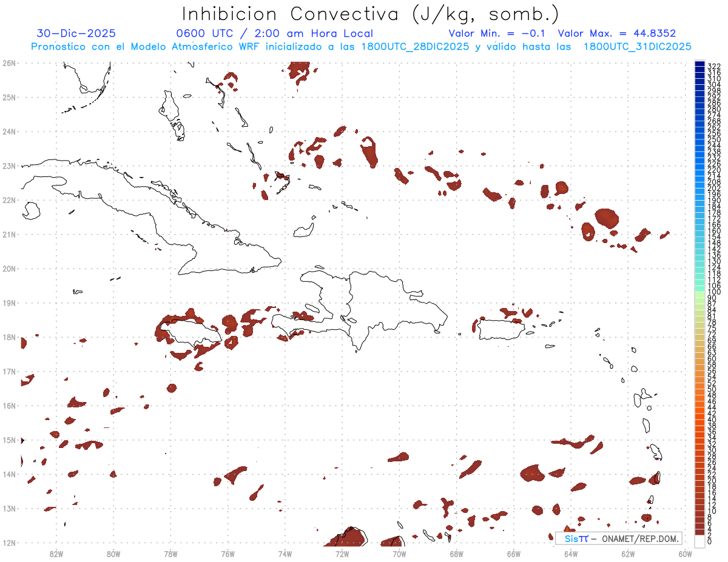Click the 68W longitude label
The height and width of the screenshot is (562, 728).
coord(457,554)
